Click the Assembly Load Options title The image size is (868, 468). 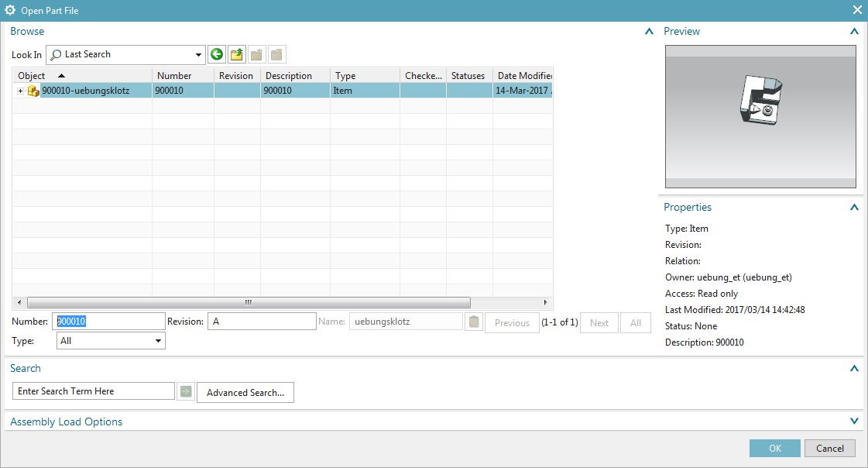coord(66,422)
